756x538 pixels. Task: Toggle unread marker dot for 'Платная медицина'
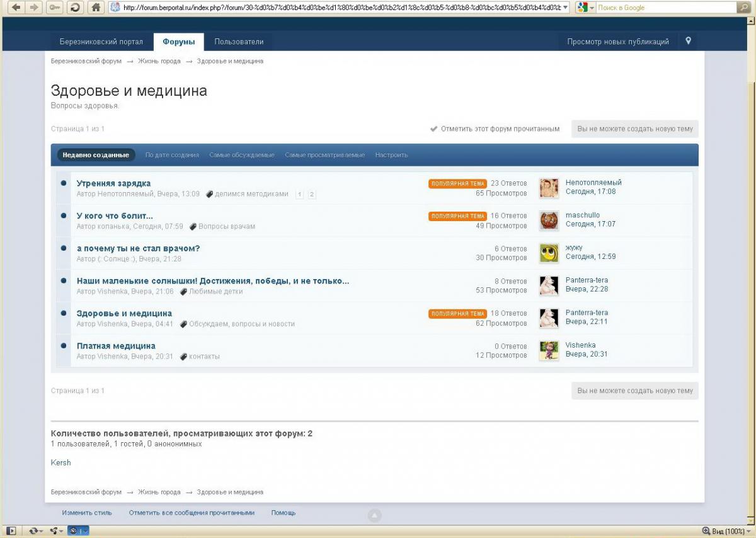pos(64,346)
